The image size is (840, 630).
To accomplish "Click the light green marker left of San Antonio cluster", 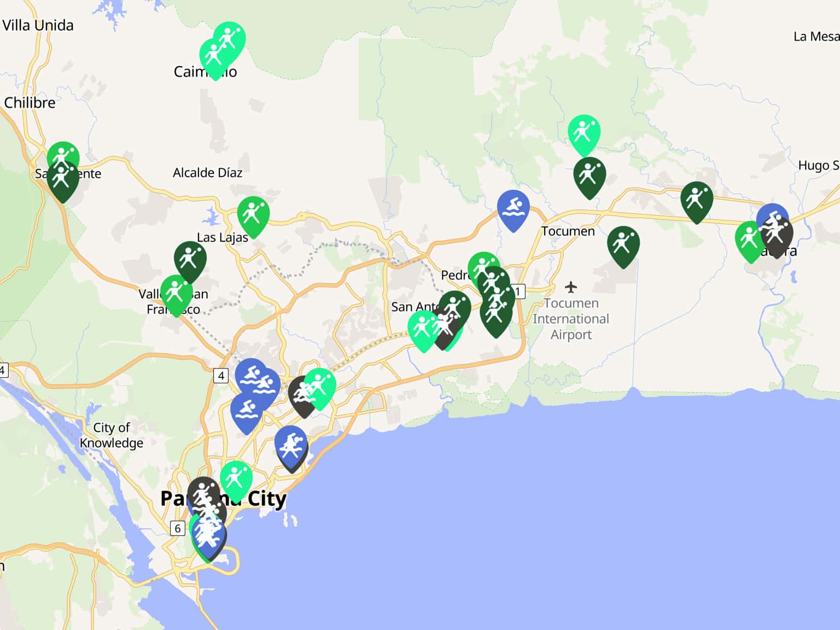I will click(x=423, y=329).
